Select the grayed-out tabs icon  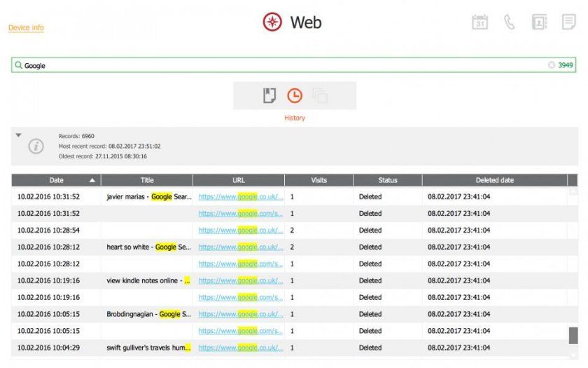(320, 96)
